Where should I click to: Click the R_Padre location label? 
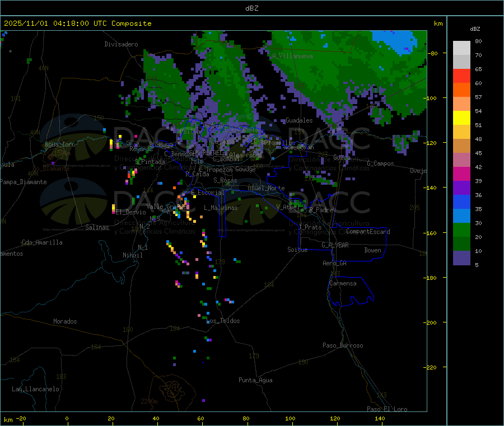(321, 210)
